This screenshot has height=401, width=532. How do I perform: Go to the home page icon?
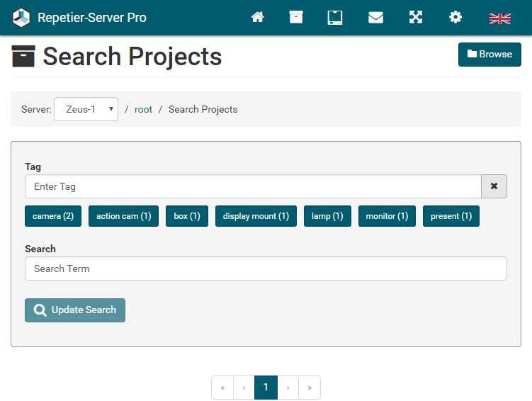pos(258,18)
